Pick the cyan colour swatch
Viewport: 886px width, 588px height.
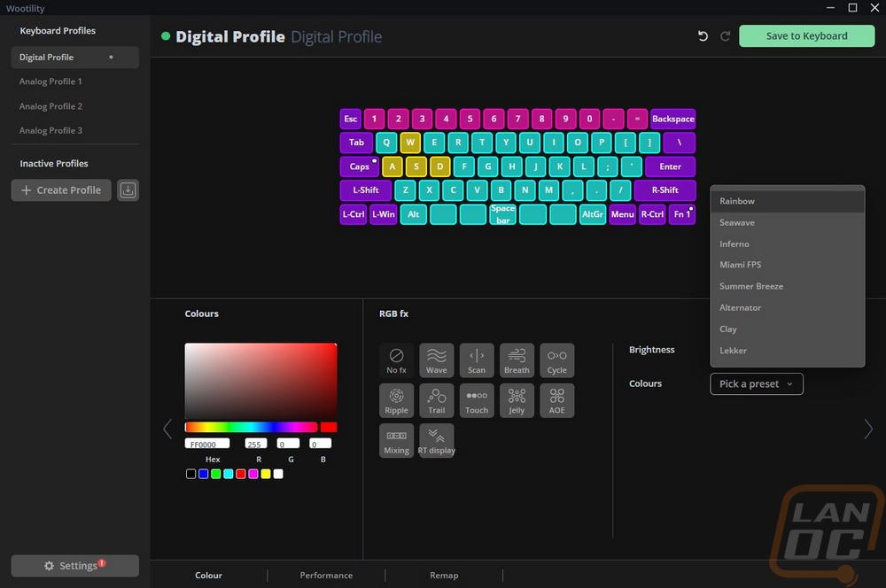[229, 474]
